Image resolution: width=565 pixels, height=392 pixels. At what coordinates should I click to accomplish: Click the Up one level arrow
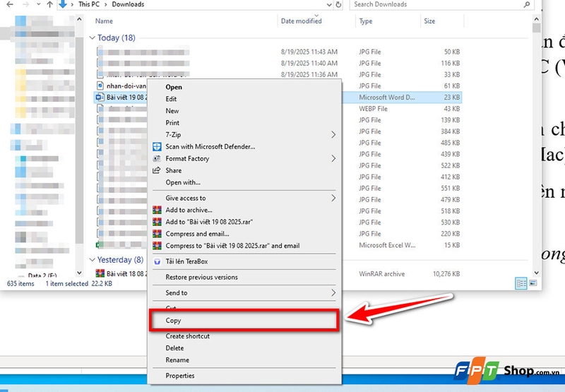49,4
